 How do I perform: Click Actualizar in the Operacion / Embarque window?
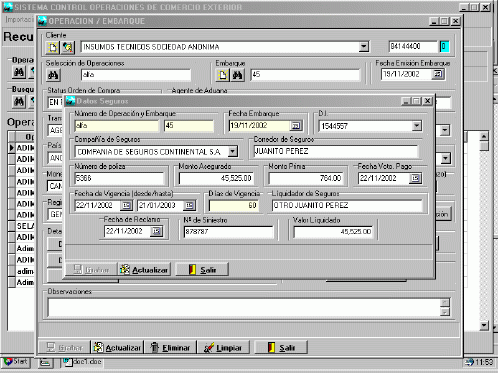pyautogui.click(x=117, y=348)
